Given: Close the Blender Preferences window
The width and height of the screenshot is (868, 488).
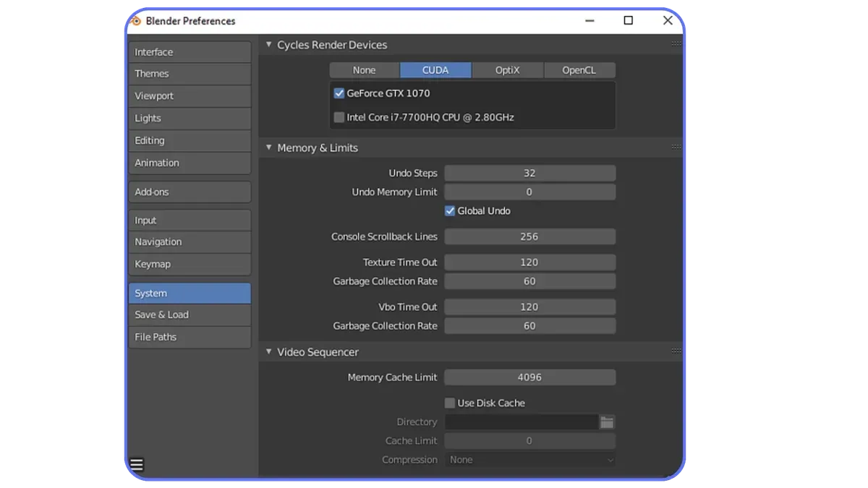Looking at the screenshot, I should (668, 21).
